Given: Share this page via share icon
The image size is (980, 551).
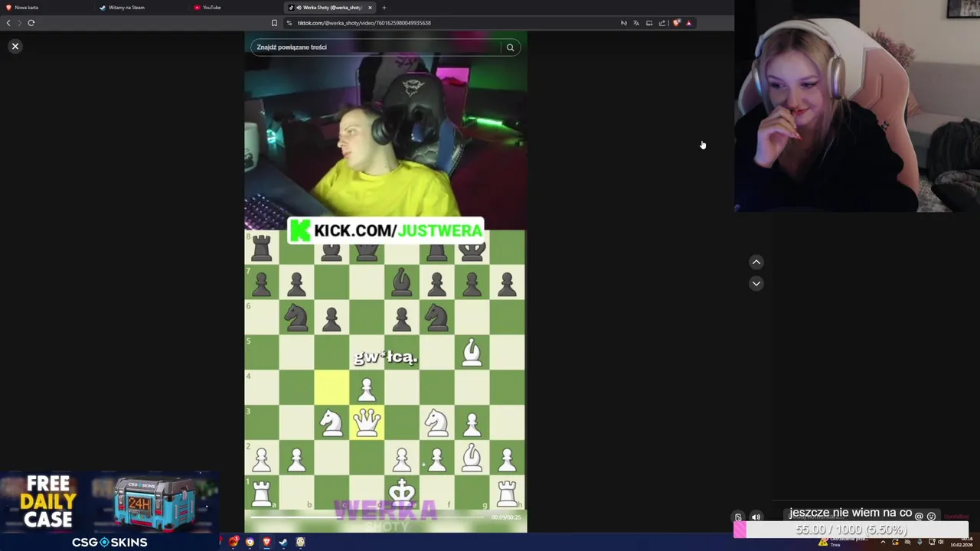Looking at the screenshot, I should (662, 23).
